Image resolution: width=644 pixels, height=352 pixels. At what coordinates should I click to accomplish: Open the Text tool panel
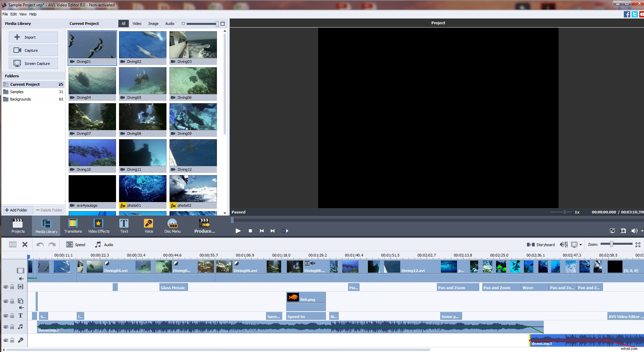(x=124, y=225)
